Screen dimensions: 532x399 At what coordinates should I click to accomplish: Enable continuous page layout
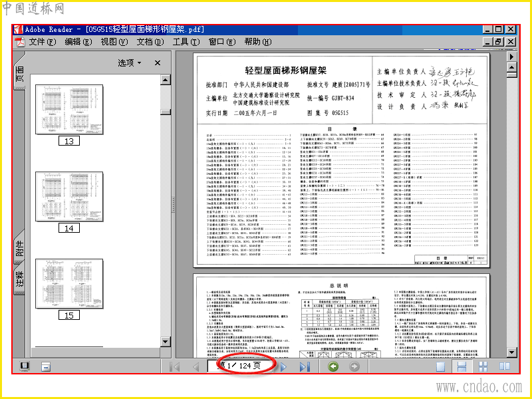coord(462,366)
